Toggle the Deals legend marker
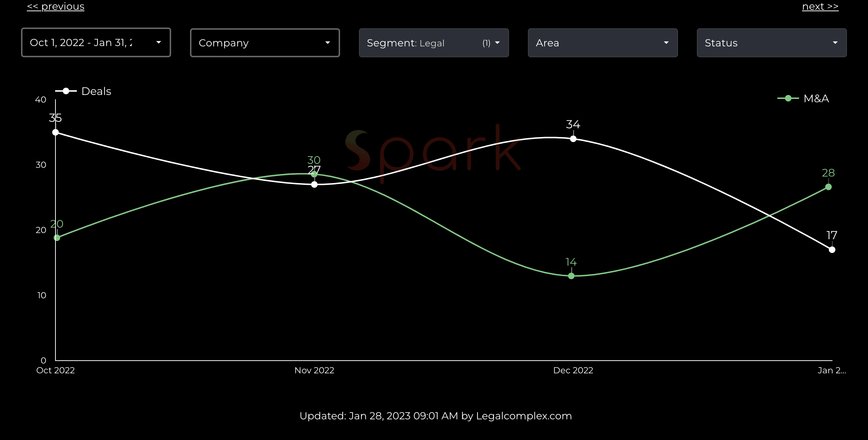This screenshot has height=440, width=868. click(x=66, y=91)
